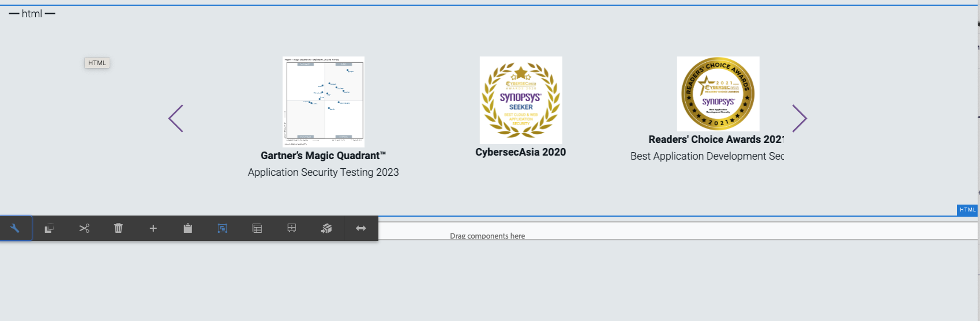Click the drawer cabinet icon in toolbar
This screenshot has height=321, width=980.
[292, 228]
